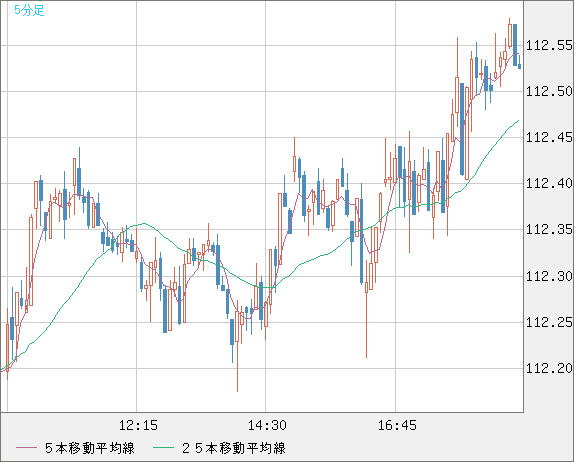Screen dimensions: 574x462
Task: Select the 112.35 price axis label
Action: click(x=549, y=230)
